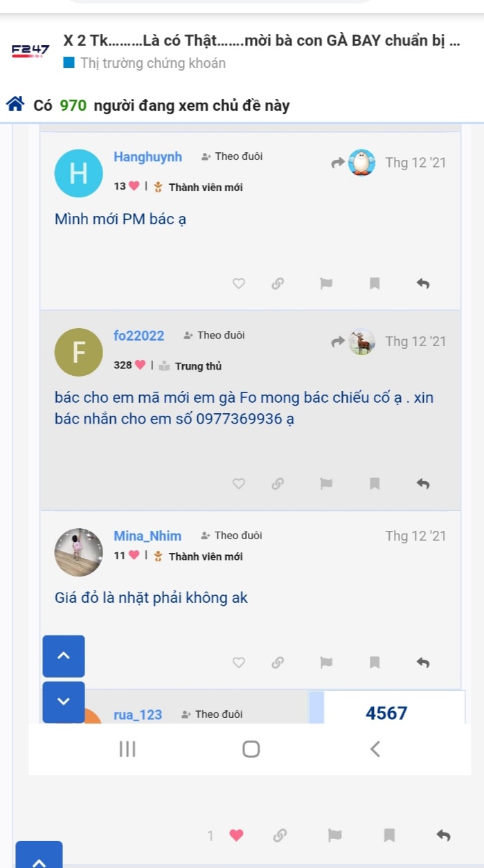Tap Android recent apps button

127,749
